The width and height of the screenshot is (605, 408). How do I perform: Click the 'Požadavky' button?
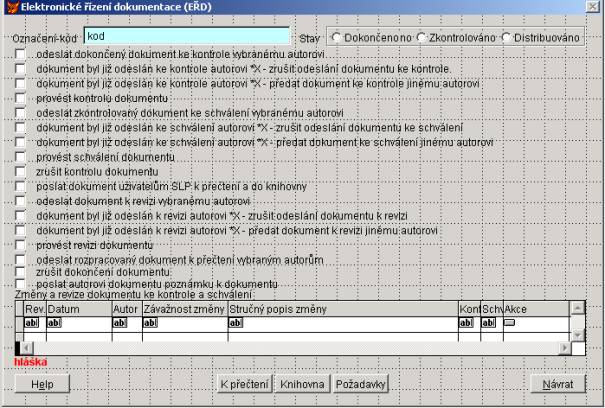coord(360,383)
